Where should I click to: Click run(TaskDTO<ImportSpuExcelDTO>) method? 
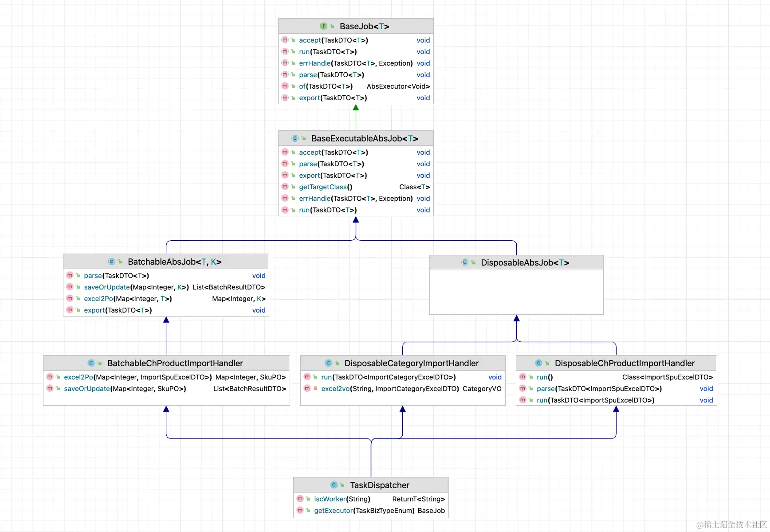click(596, 400)
